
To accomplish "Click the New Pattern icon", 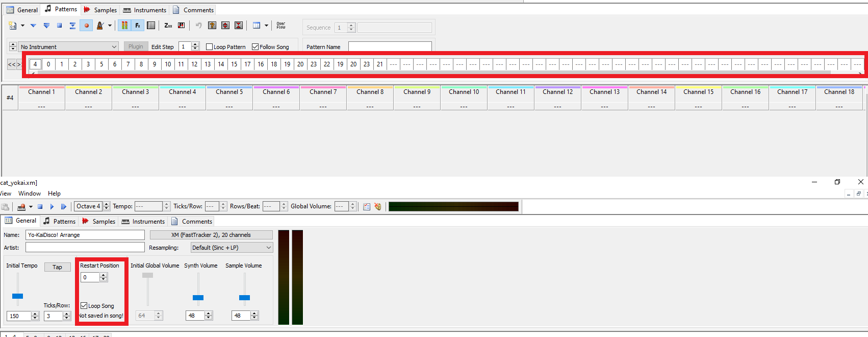I will click(x=13, y=26).
